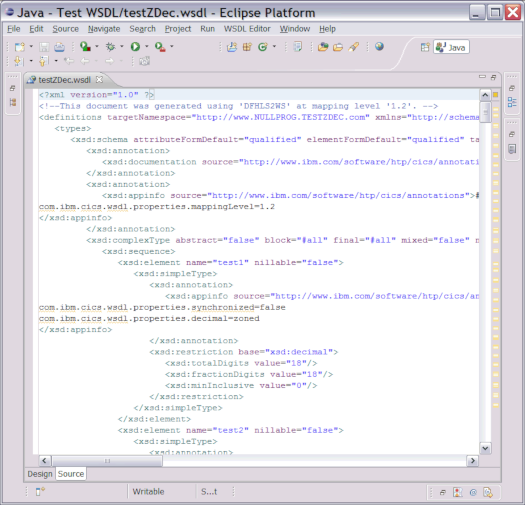Screen dimensions: 525x505
Task: Click the open folder icon beside the Search flashlight
Action: pos(338,47)
